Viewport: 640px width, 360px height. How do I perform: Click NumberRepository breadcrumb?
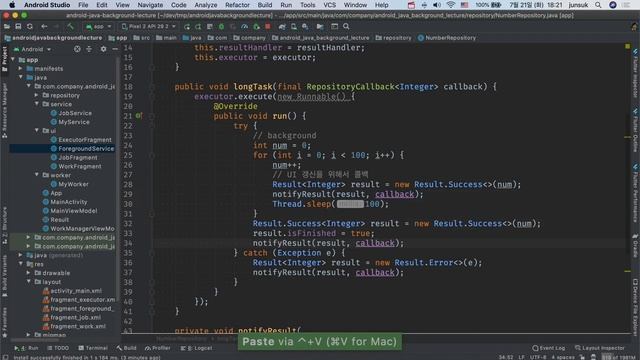click(447, 38)
